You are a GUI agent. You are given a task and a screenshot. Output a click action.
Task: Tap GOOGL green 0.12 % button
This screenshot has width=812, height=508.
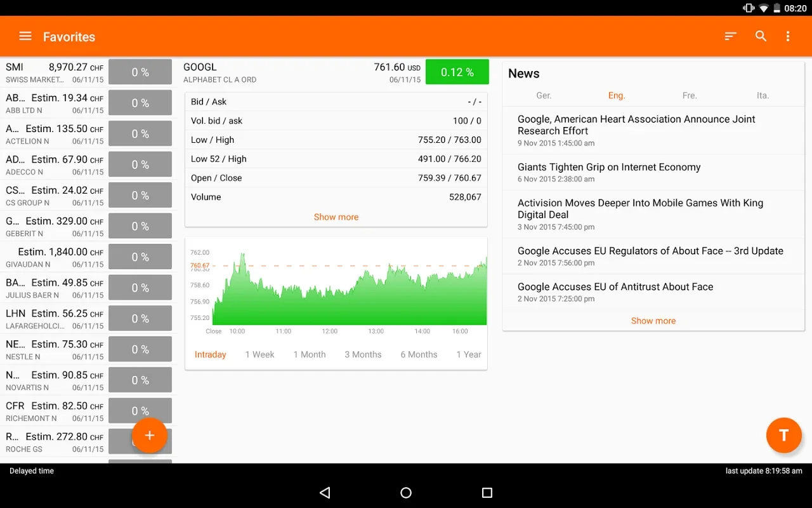tap(457, 72)
